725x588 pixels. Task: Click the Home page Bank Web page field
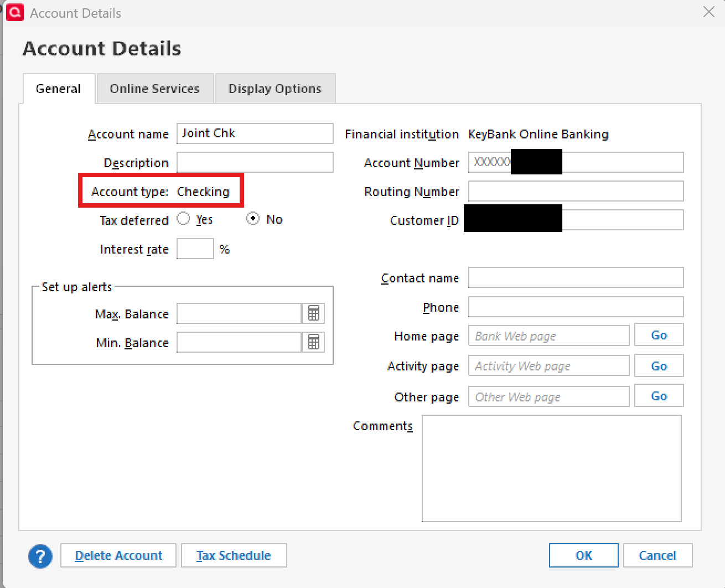coord(549,336)
